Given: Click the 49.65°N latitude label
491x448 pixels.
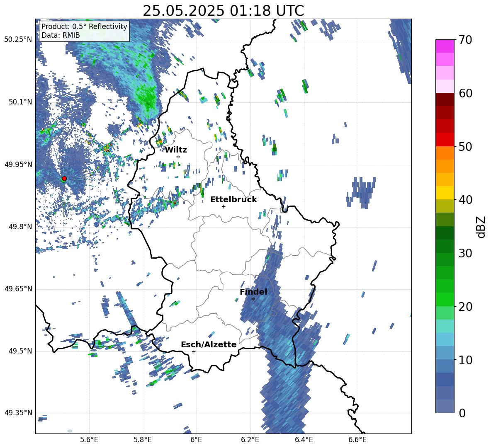Looking at the screenshot, I should point(18,288).
